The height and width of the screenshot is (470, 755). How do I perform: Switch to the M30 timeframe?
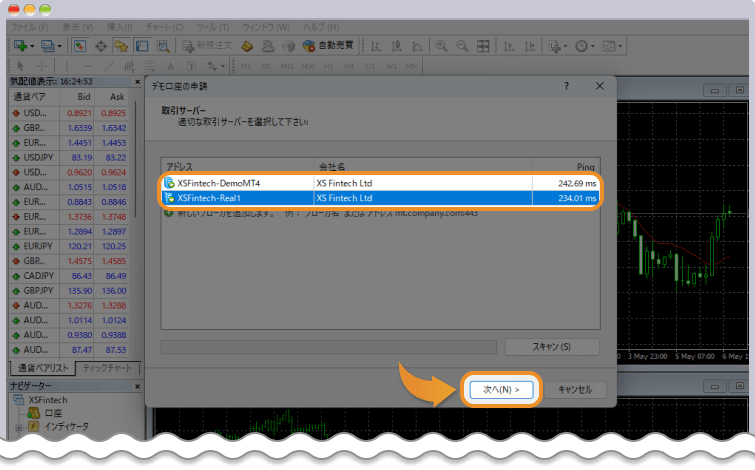click(x=308, y=66)
